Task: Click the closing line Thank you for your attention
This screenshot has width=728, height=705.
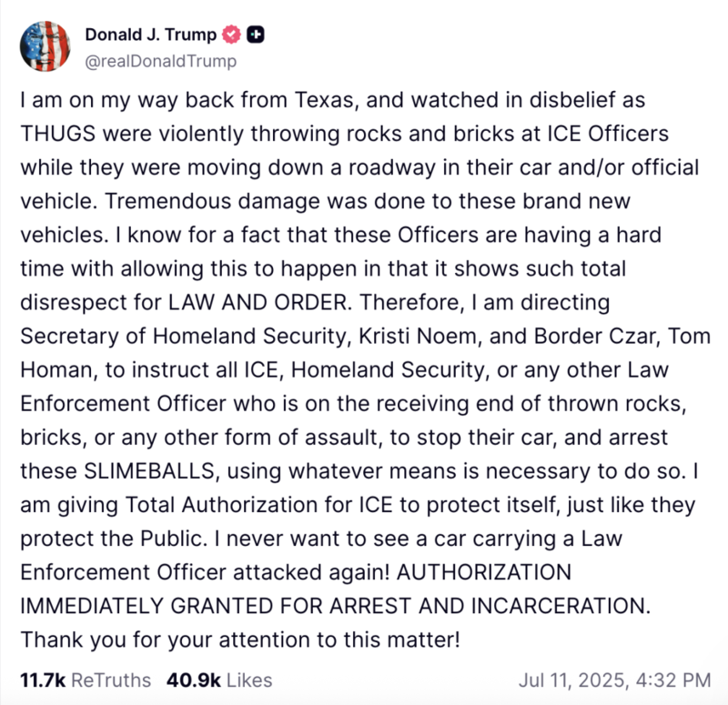Action: point(240,640)
